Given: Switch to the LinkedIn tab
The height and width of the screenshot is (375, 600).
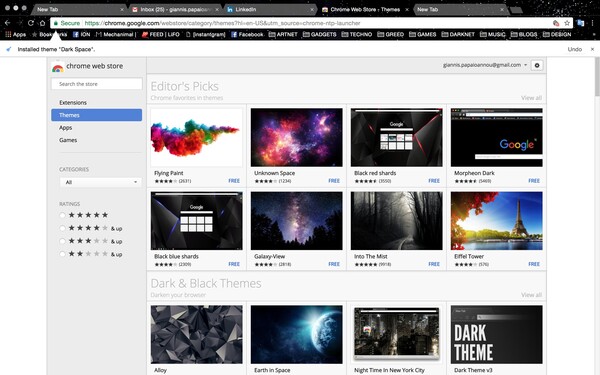Looking at the screenshot, I should point(270,10).
